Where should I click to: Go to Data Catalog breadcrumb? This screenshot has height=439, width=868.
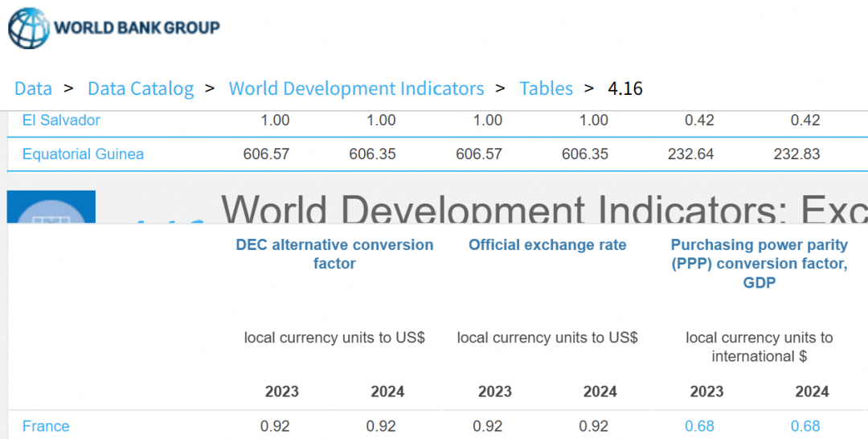click(x=141, y=88)
